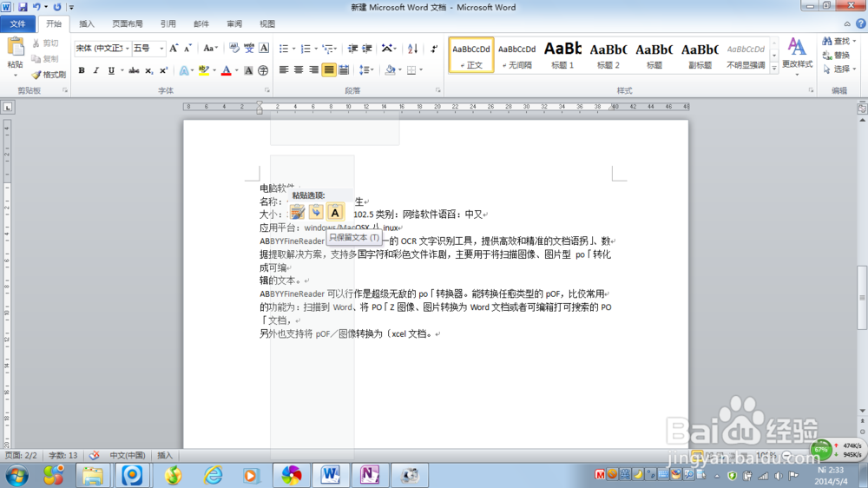868x488 pixels.
Task: Click the 中文(中国) language indicator in status bar
Action: point(128,455)
